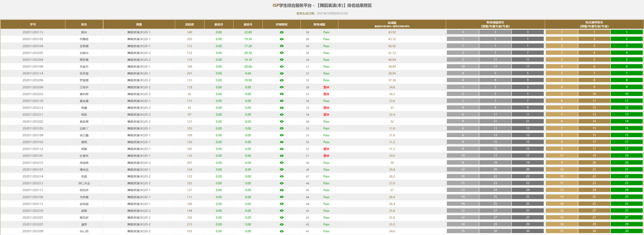Click report date 2021年10月8日9:55:02
The height and width of the screenshot is (235, 644).
tap(332, 13)
